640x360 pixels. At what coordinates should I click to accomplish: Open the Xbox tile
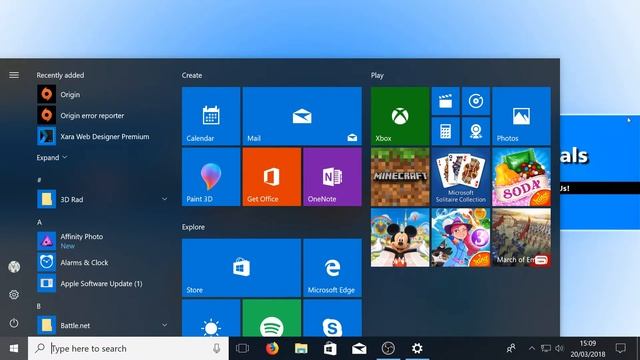coord(400,116)
